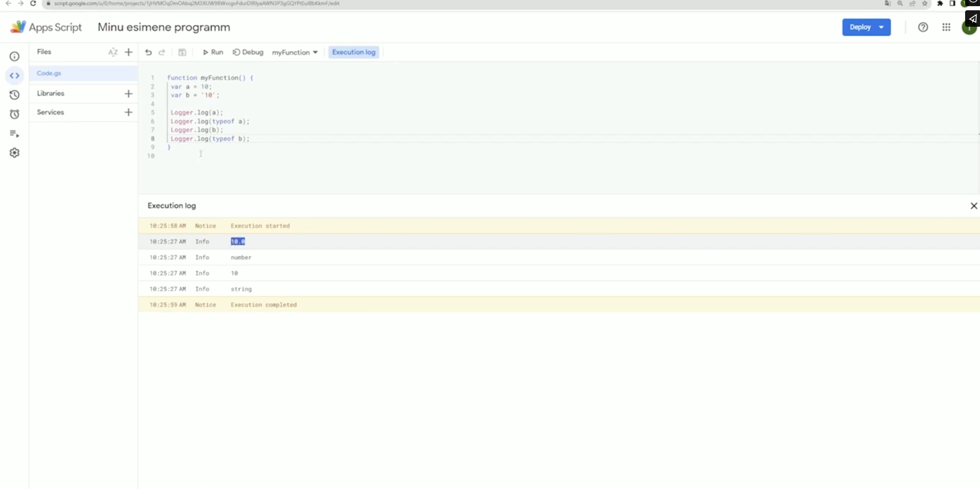This screenshot has height=489, width=980.
Task: Open the Help question mark icon
Action: [x=923, y=27]
